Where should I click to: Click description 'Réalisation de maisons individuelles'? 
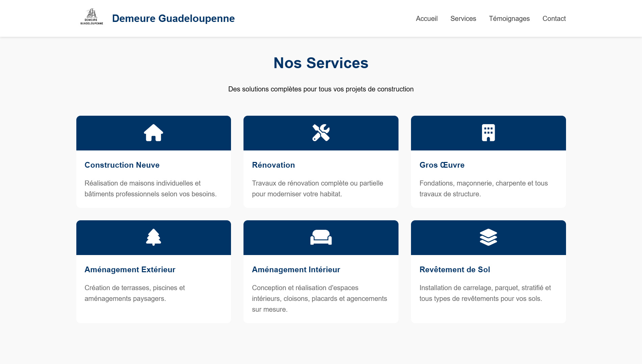click(x=151, y=189)
